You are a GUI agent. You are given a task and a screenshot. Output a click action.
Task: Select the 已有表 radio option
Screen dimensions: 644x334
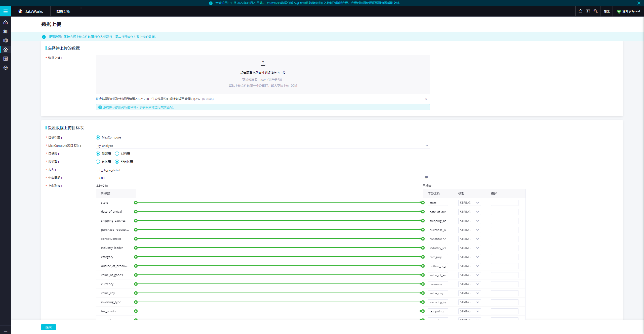117,154
